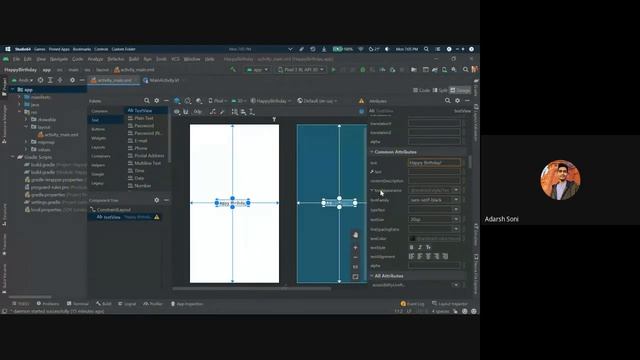Click the Make Project hammer icon
Screen dimensions: 640x360
(x=233, y=70)
